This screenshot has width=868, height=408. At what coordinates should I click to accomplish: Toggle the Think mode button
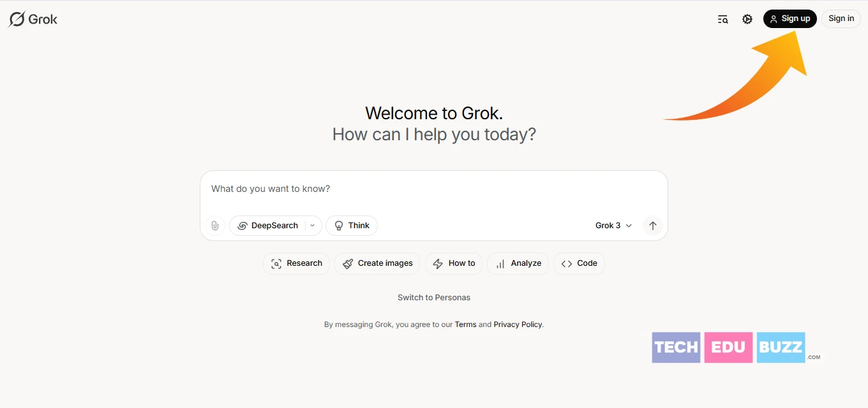pos(352,226)
